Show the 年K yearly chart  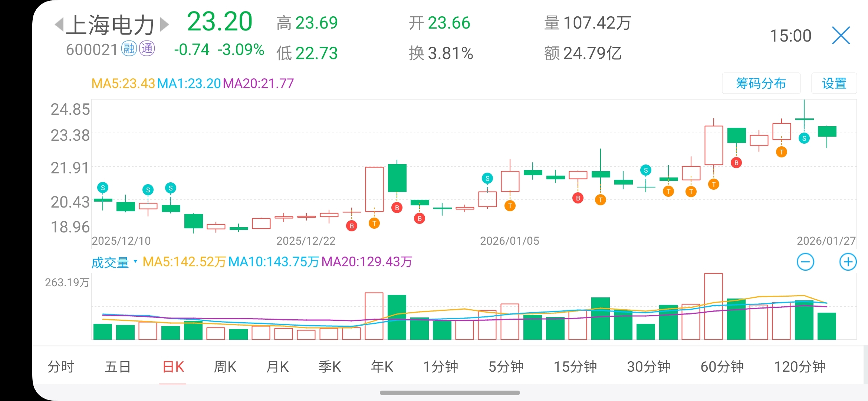click(382, 367)
